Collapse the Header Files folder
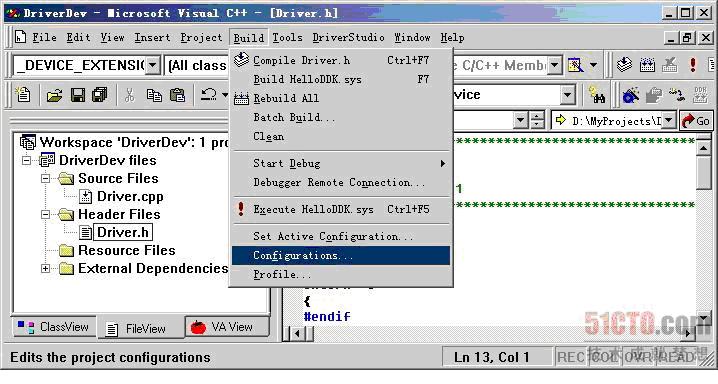This screenshot has height=384, width=718. pyautogui.click(x=45, y=214)
